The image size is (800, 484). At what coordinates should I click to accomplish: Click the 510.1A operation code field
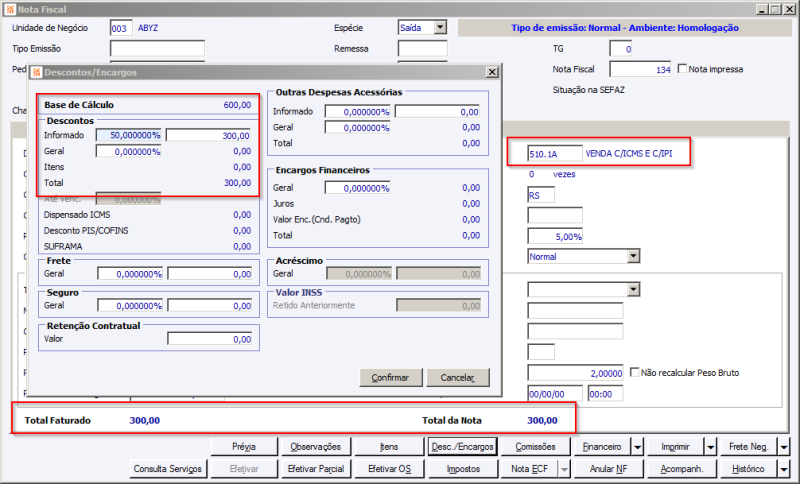point(555,154)
